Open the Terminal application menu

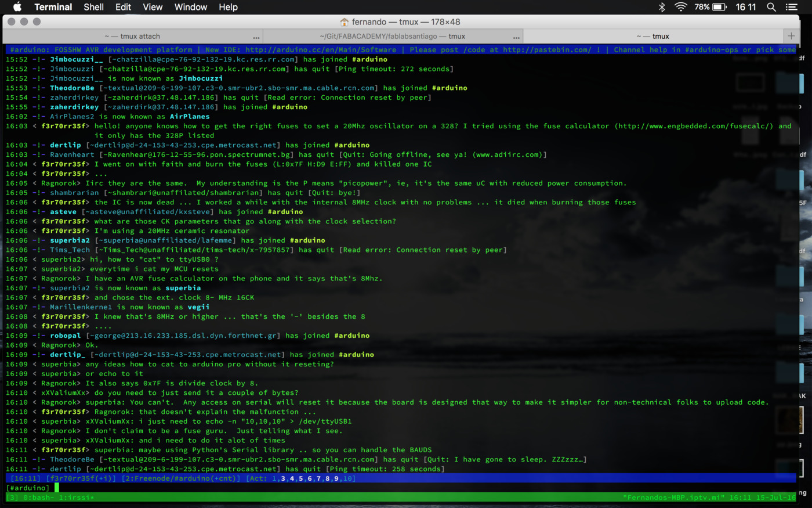[53, 7]
